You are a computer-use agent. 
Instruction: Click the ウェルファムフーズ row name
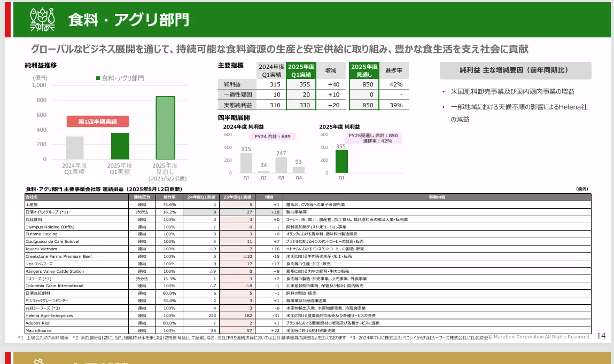(39, 264)
